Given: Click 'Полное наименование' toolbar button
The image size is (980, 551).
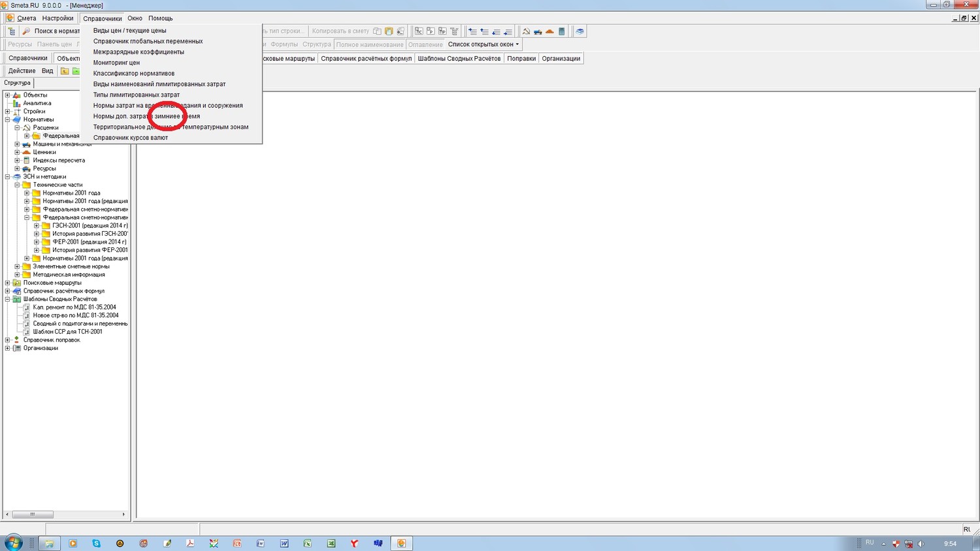Looking at the screenshot, I should point(370,44).
